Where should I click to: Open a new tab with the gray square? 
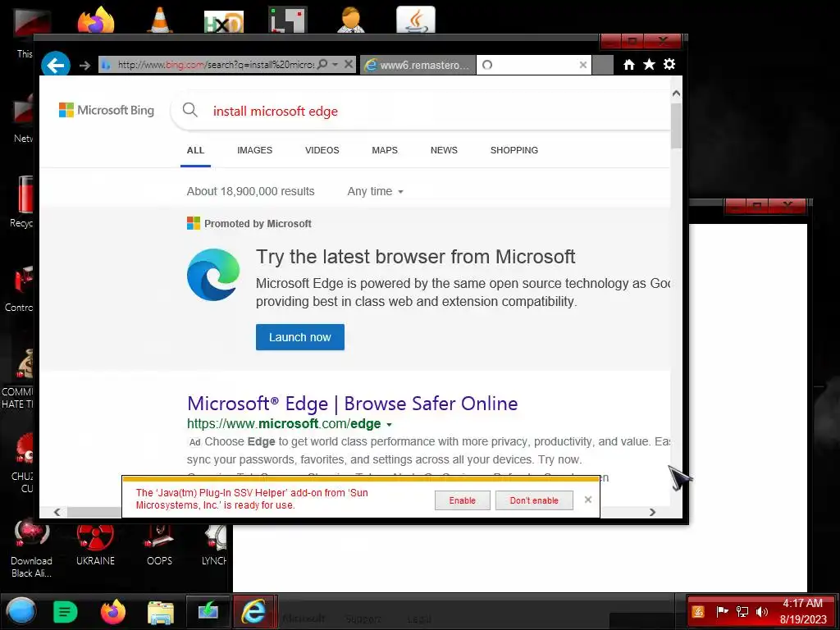click(603, 65)
